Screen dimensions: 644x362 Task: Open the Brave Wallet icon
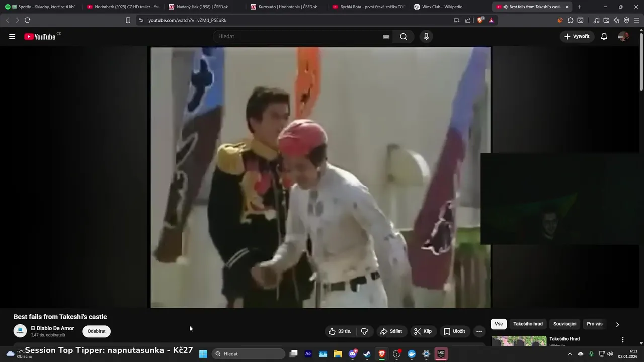(607, 20)
